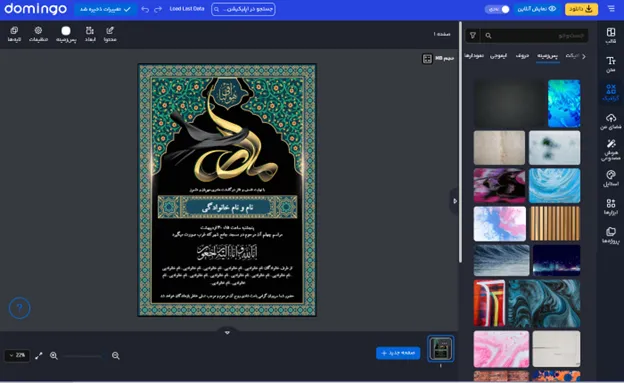Open the Layers (لایه‌ها) tool
Viewport: 624px width, 383px height.
[14, 34]
